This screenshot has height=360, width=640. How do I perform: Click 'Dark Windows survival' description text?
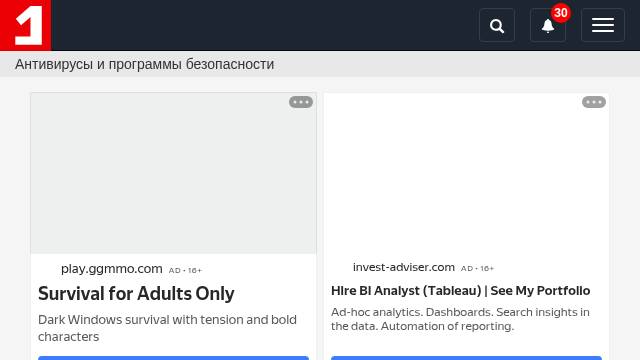(x=167, y=328)
